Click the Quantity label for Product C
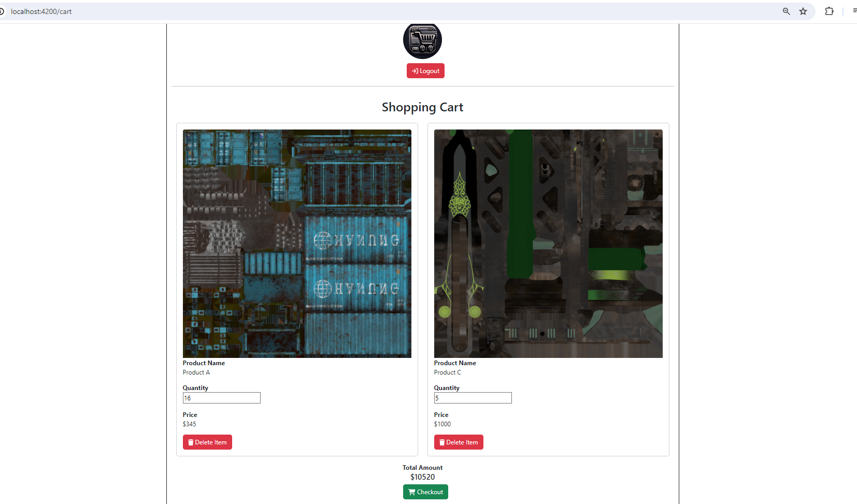This screenshot has width=857, height=504. click(447, 388)
